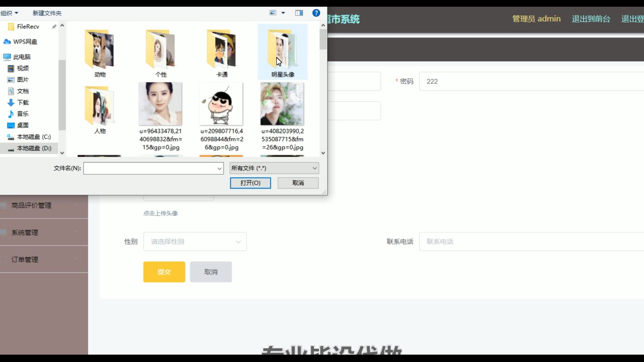Open the 下载 downloads location

(22, 103)
